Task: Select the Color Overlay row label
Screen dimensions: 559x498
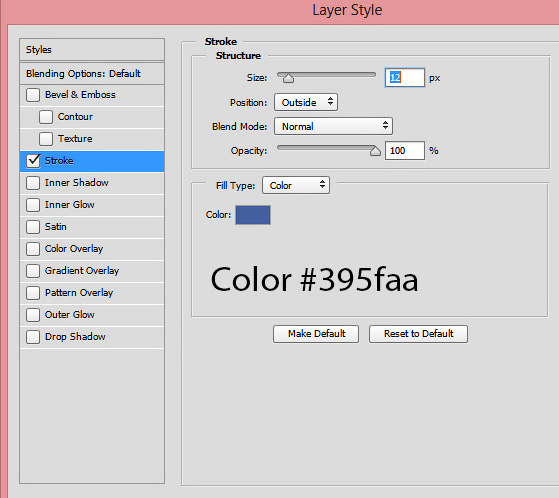Action: coord(74,248)
